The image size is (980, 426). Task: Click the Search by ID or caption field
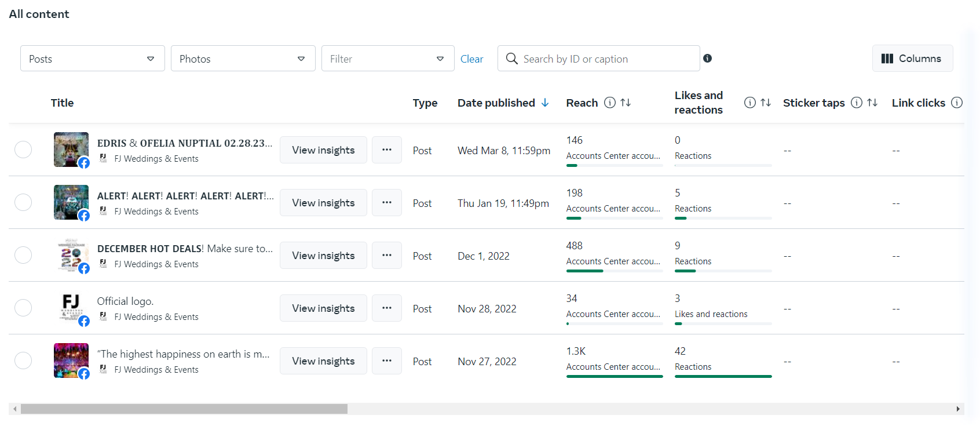(599, 59)
